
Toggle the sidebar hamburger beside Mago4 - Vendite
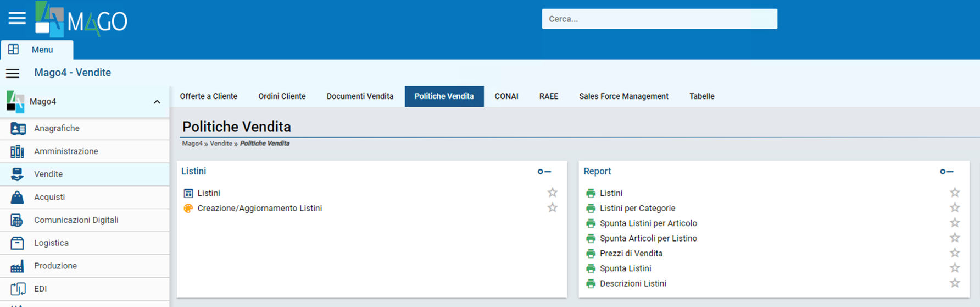13,73
